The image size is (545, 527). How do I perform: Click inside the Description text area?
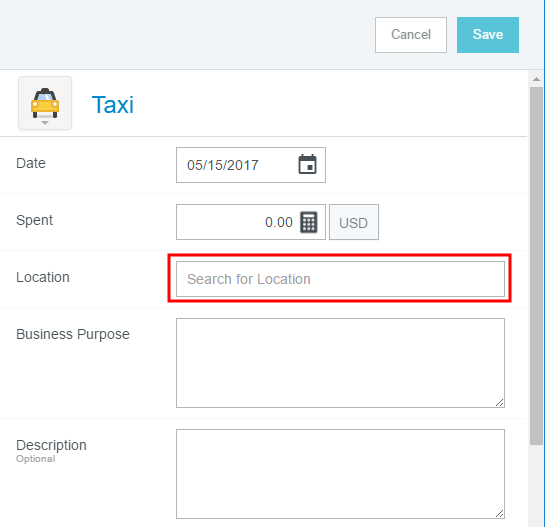(340, 474)
